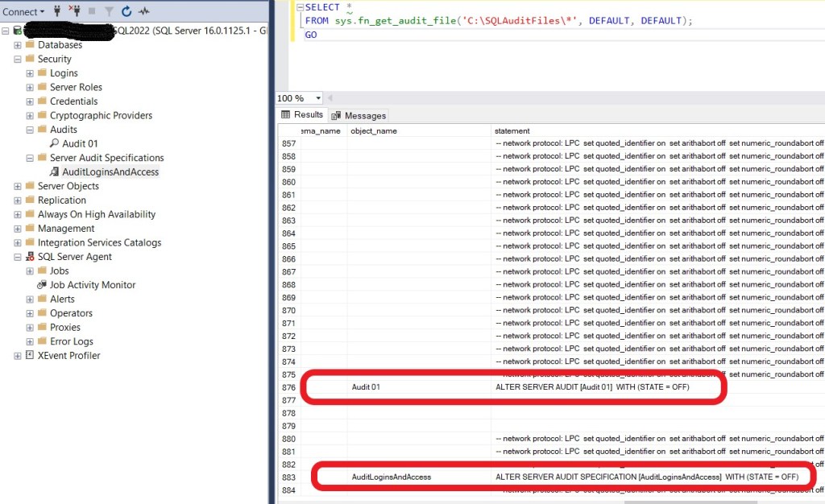The width and height of the screenshot is (825, 504).
Task: Click the Filter funnel icon in toolbar
Action: click(x=109, y=11)
